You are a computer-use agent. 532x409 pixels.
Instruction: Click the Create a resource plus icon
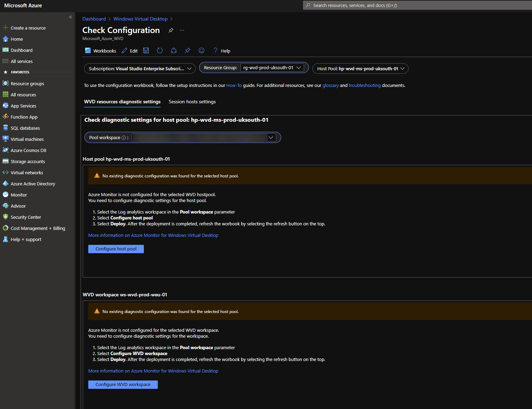[6, 28]
